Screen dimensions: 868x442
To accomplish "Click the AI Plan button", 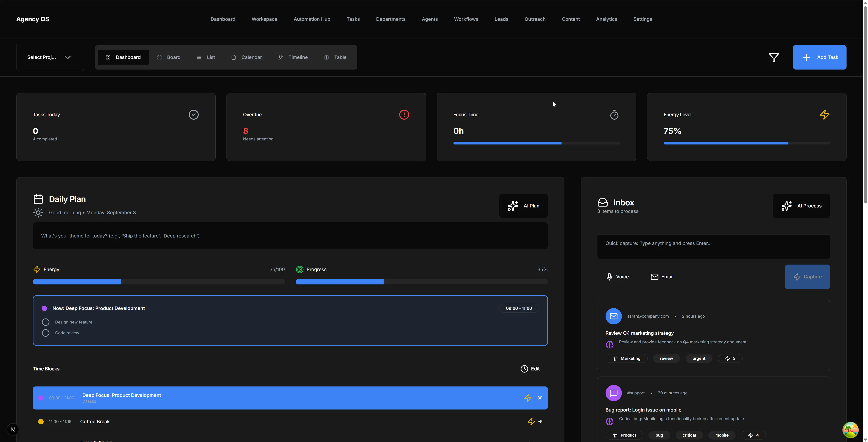I will (x=523, y=206).
